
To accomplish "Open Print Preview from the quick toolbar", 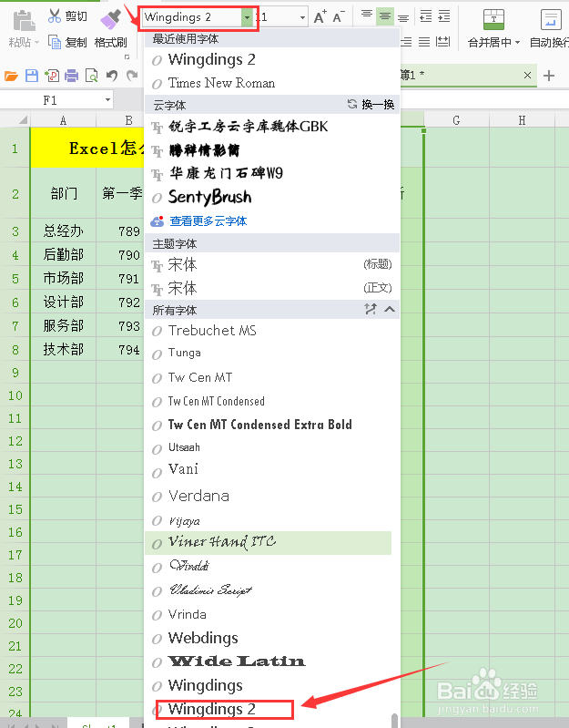I will coord(91,76).
